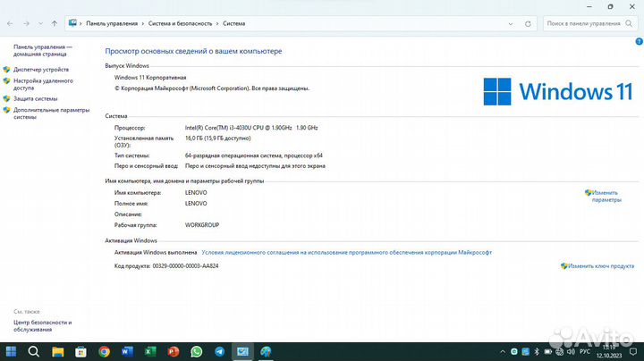Click the Control Panel icon in address bar
This screenshot has height=361, width=644.
pos(72,23)
